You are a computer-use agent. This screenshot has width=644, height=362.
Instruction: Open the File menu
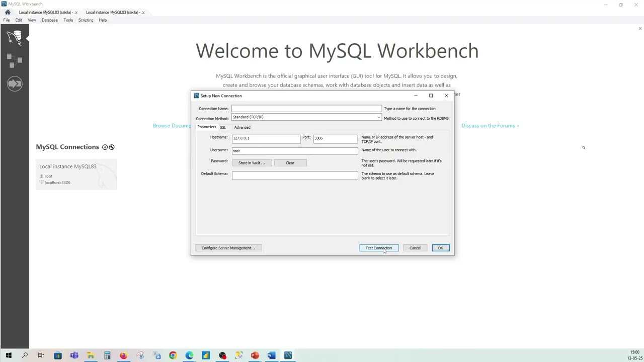[7, 20]
